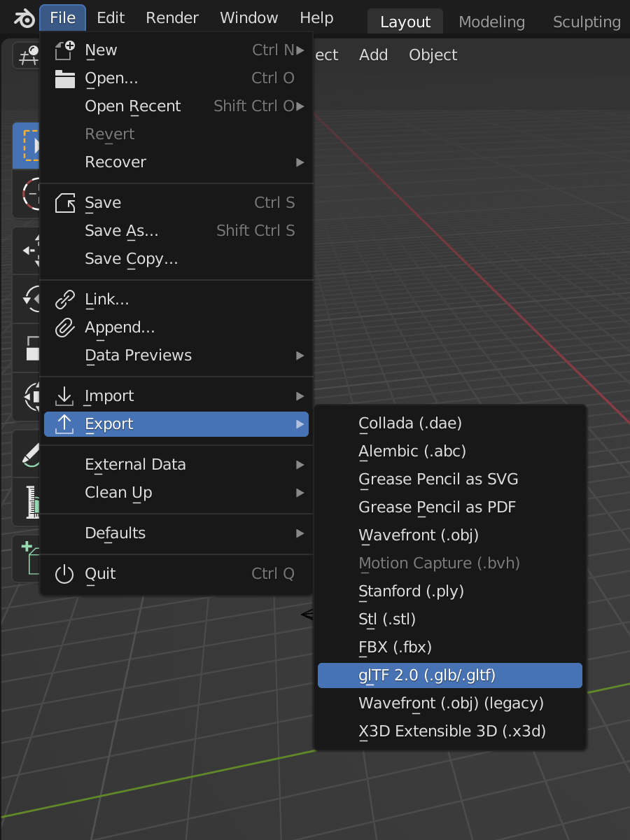Pick the Measure ruler tool
Viewport: 630px width, 840px height.
(27, 502)
